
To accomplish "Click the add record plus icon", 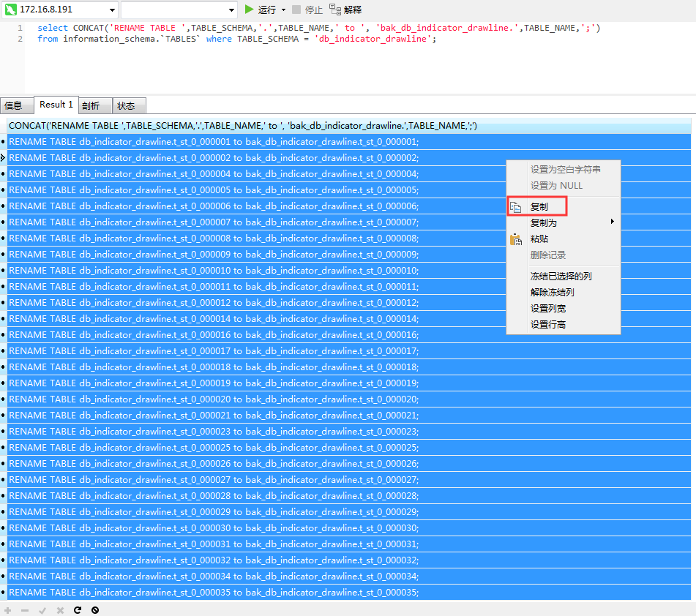I will (x=8, y=610).
